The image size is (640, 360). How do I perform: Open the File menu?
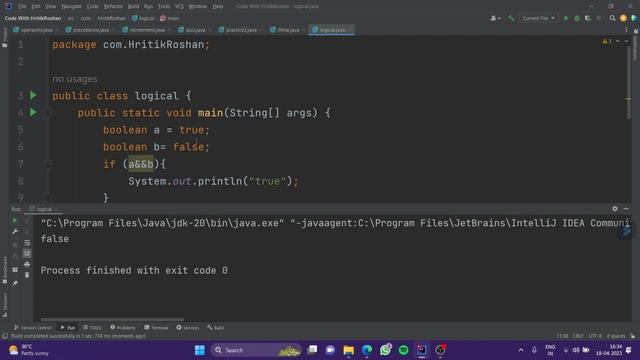click(22, 7)
